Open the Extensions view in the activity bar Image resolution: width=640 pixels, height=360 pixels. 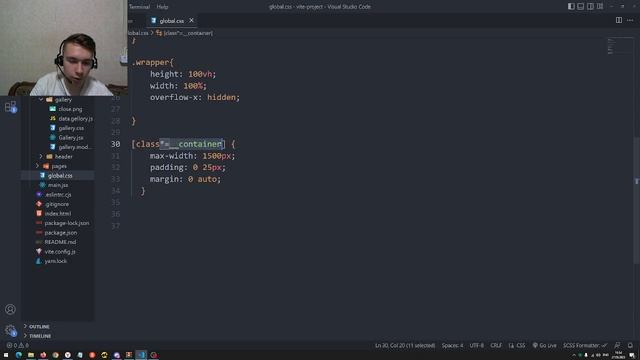pyautogui.click(x=11, y=107)
